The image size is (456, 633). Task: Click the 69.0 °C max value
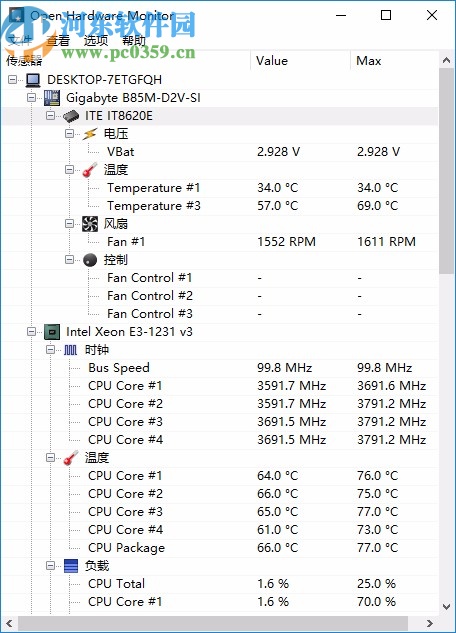(x=377, y=206)
